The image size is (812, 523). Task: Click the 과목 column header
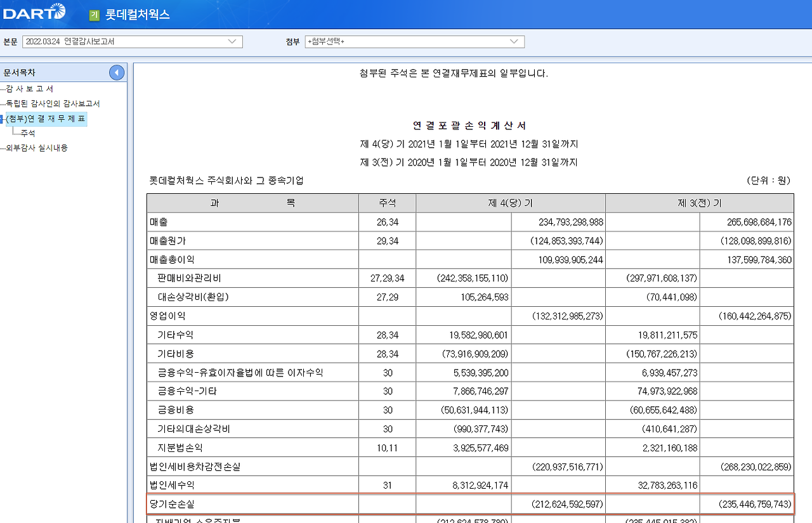coord(253,203)
